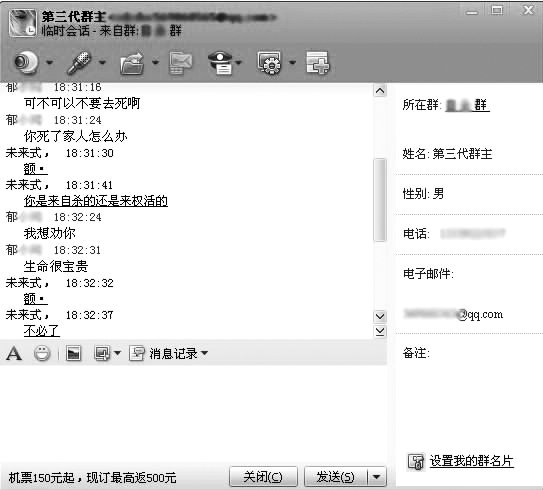
Task: Click chat scrollbar down arrow
Action: 380,316
